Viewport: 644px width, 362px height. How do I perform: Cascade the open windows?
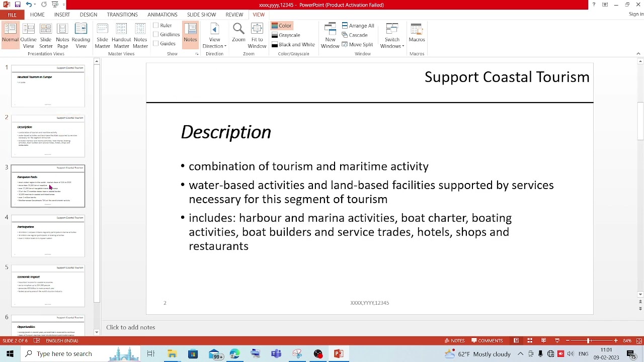tap(355, 35)
